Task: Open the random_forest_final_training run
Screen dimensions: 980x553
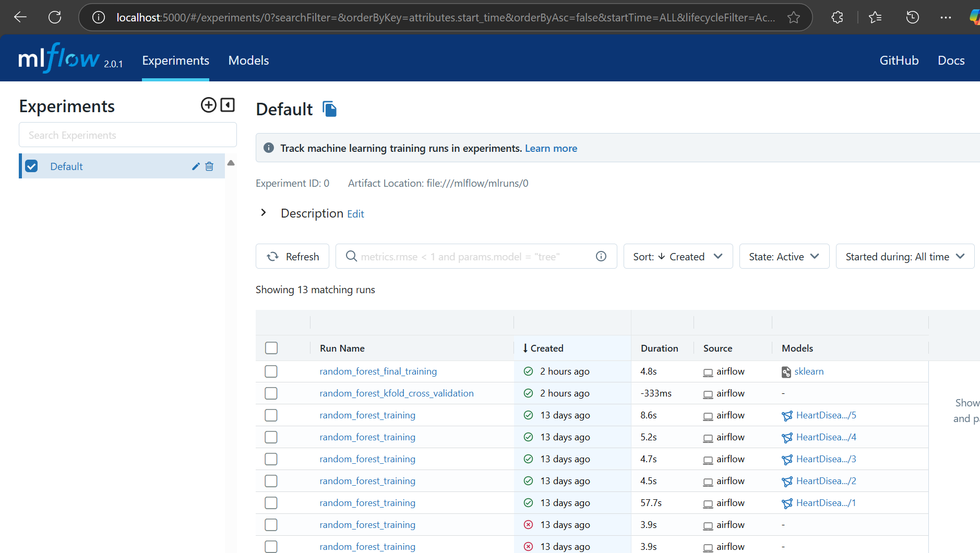Action: 378,371
